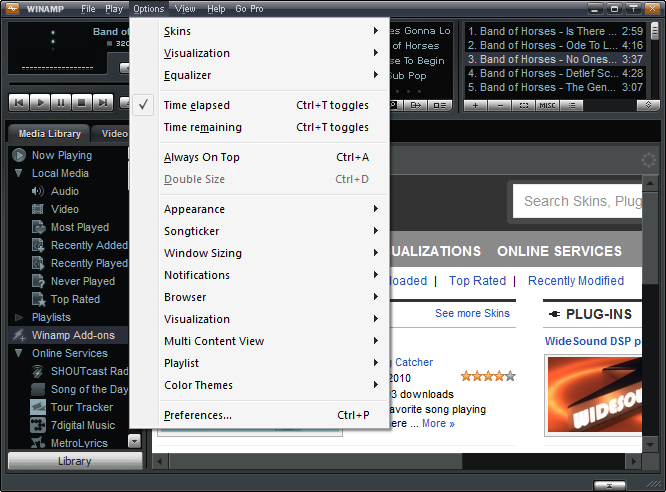The height and width of the screenshot is (492, 666).
Task: Open the File menu
Action: coord(88,8)
